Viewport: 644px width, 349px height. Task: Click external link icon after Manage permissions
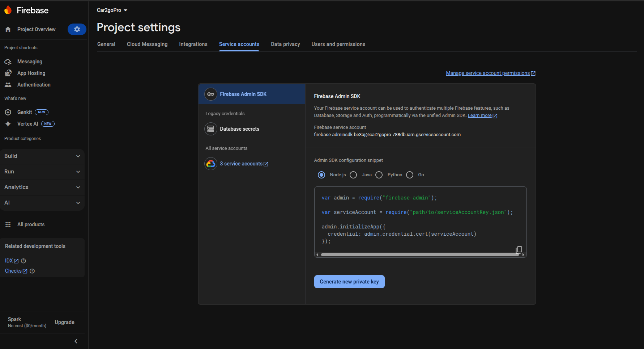click(533, 73)
